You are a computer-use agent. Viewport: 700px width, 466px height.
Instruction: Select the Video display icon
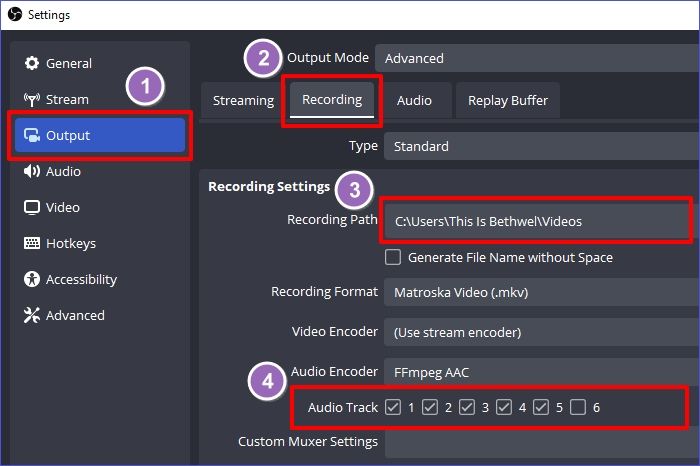[31, 207]
